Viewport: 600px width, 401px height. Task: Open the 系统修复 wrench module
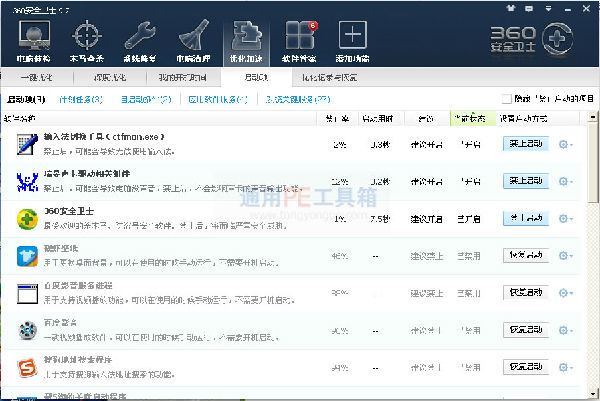[x=140, y=41]
